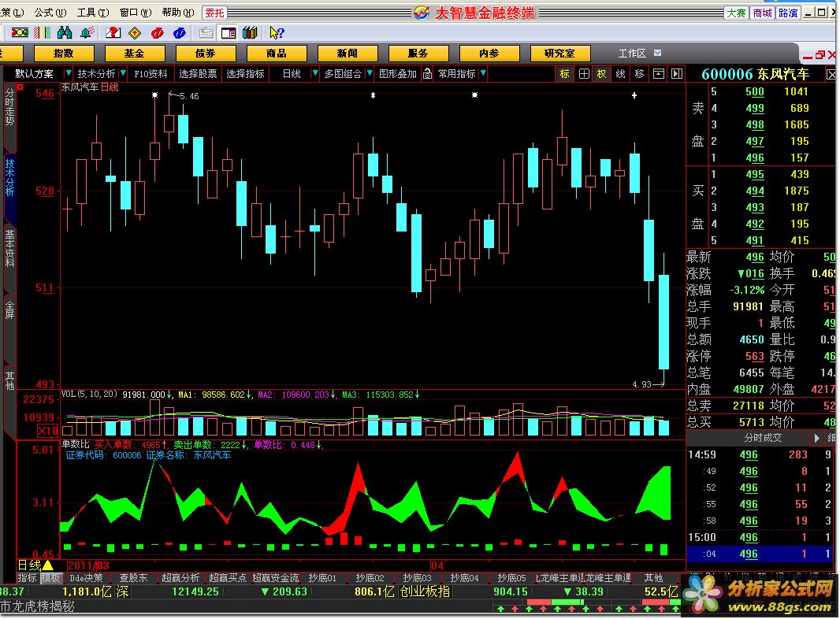Toggle the 标 indicator button
840x619 pixels.
(565, 74)
